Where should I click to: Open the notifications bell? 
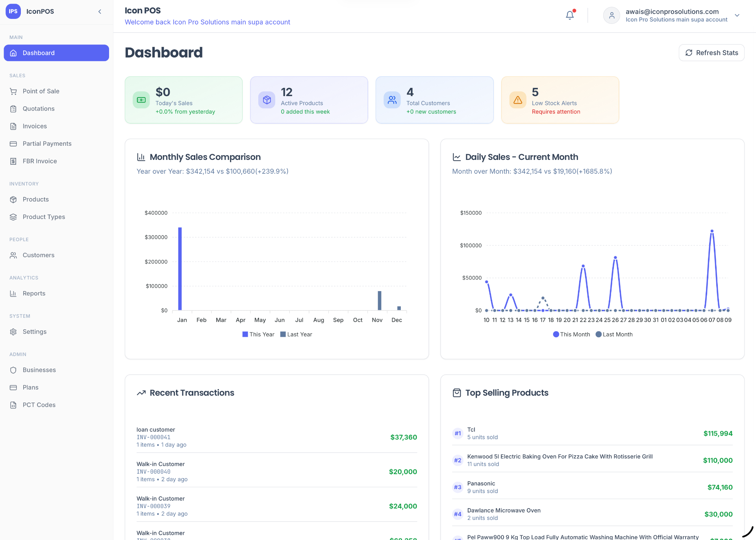click(570, 15)
